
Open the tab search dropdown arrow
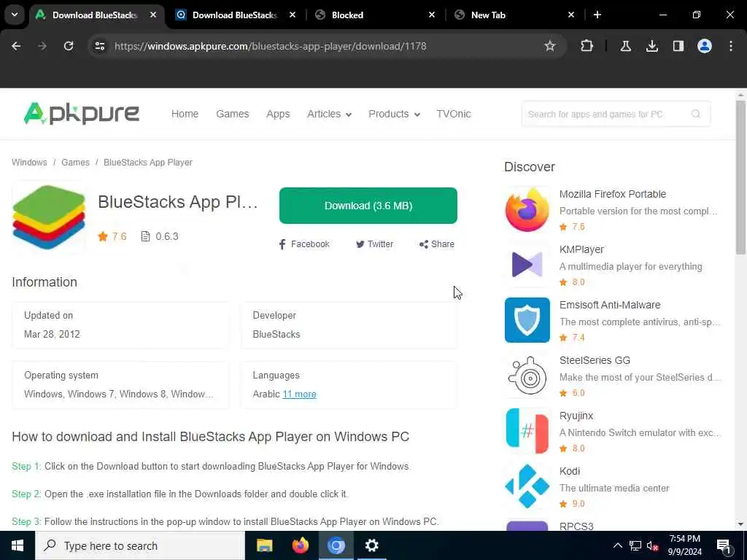(x=15, y=15)
